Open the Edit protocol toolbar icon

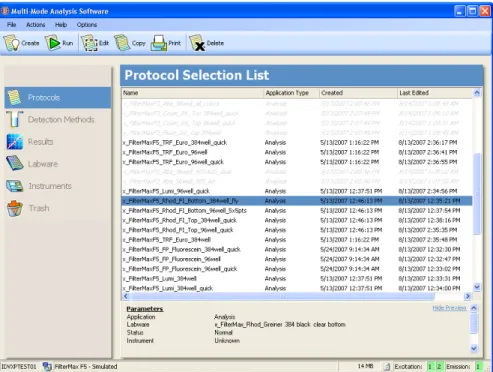coord(89,43)
